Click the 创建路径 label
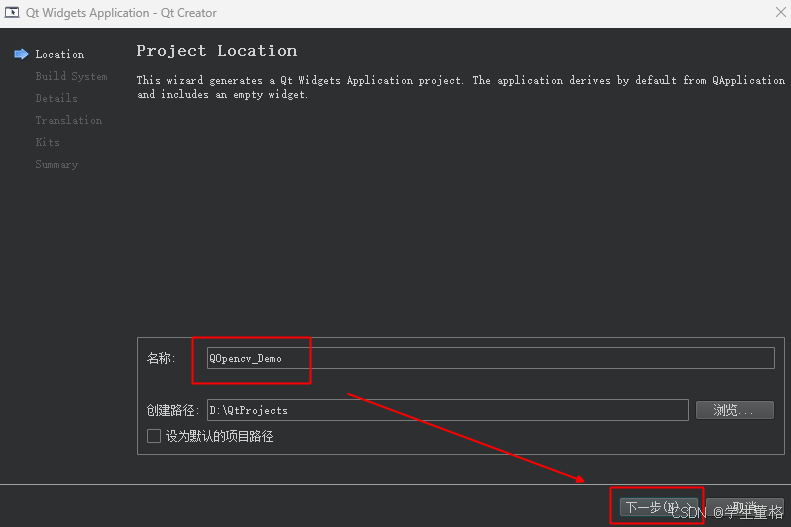This screenshot has width=791, height=527. 173,410
